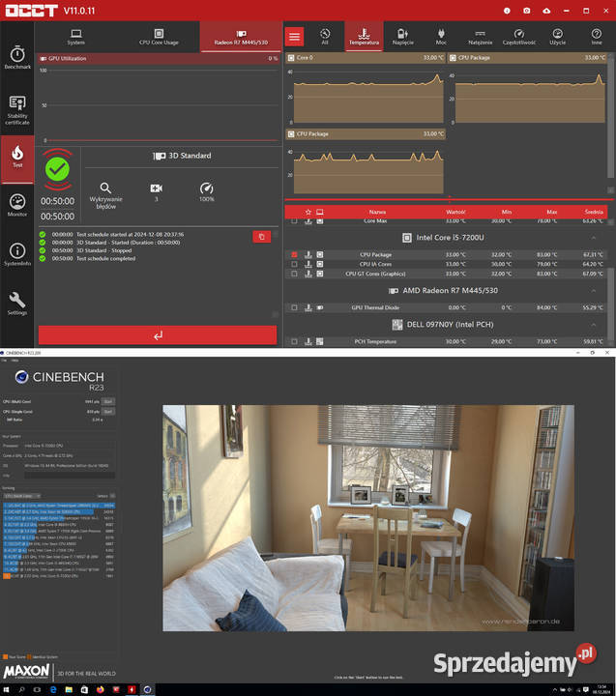This screenshot has height=696, width=616.
Task: Open Firefox from the taskbar
Action: [x=101, y=690]
